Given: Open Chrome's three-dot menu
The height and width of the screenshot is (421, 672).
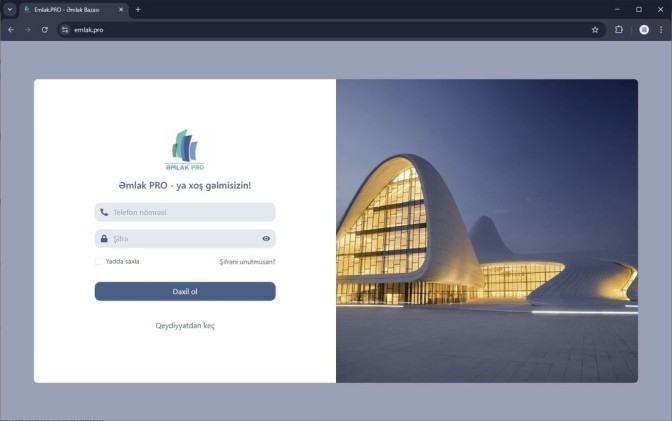Looking at the screenshot, I should [661, 30].
